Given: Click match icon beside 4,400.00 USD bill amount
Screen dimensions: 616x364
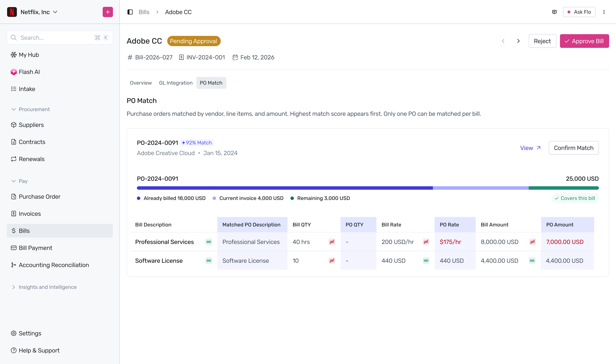Looking at the screenshot, I should pos(532,261).
